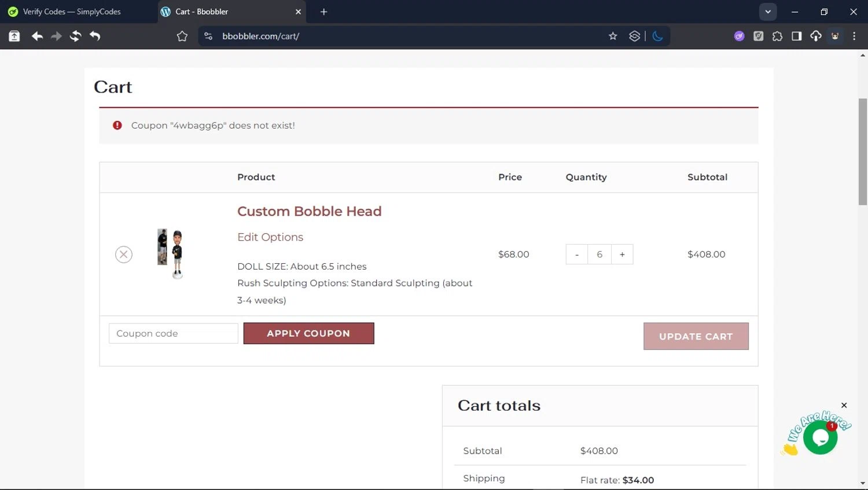Remove Custom Bobble Head from the cart

(x=124, y=255)
